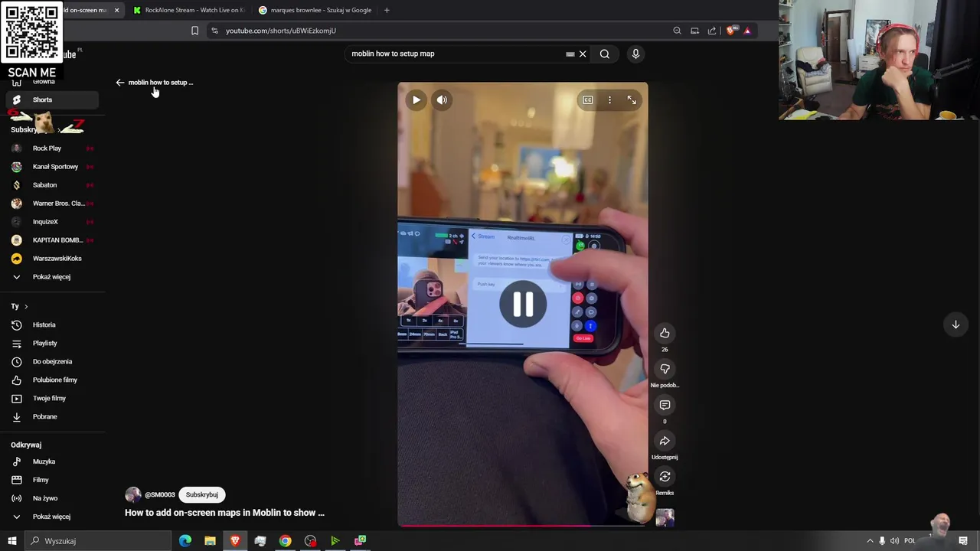Open Muzyka under Odkrywaj
The height and width of the screenshot is (551, 980).
52,461
